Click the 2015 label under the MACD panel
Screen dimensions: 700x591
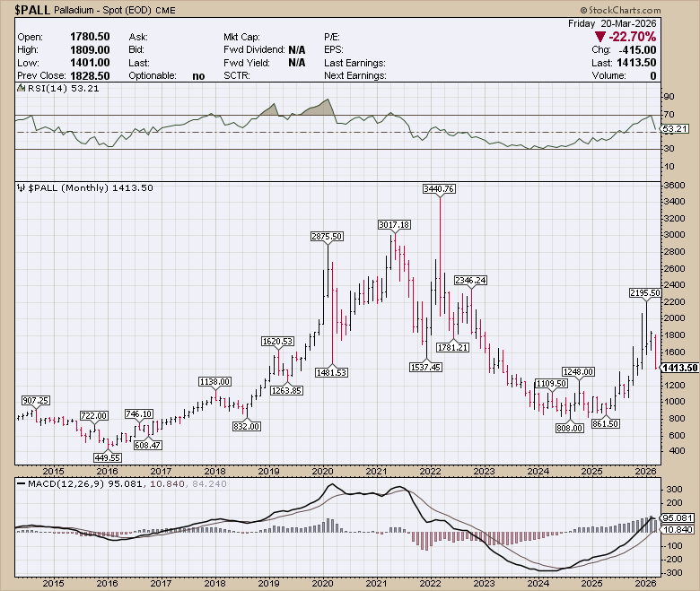(53, 583)
